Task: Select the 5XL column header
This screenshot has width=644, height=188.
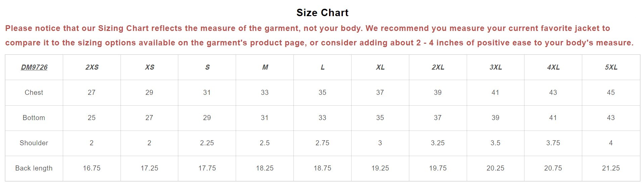Action: [x=611, y=67]
